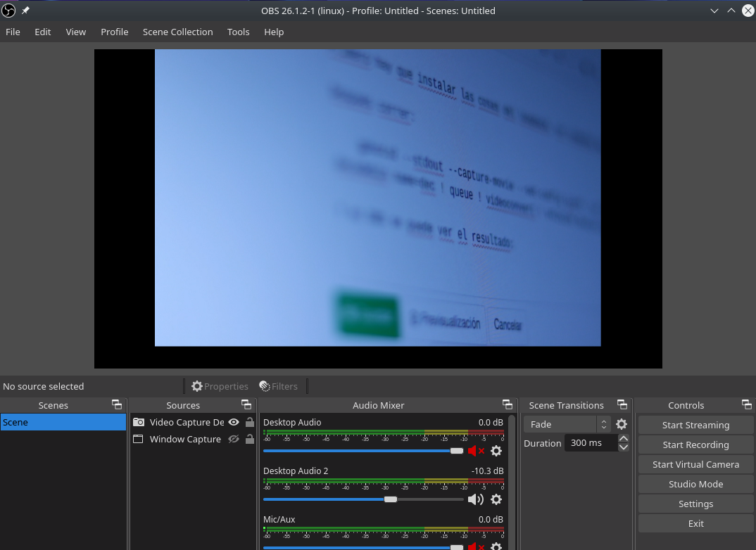The image size is (756, 550).
Task: Decrease transition duration with down arrow
Action: pyautogui.click(x=623, y=447)
